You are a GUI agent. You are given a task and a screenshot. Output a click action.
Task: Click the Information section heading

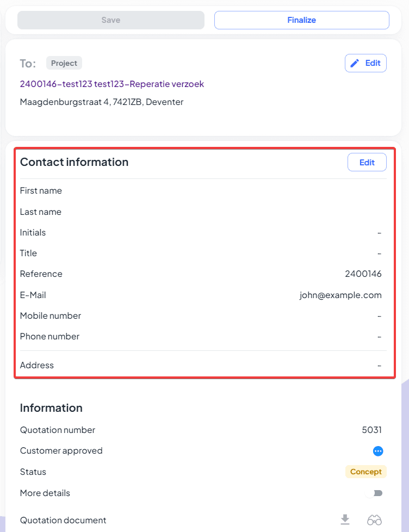pos(51,408)
